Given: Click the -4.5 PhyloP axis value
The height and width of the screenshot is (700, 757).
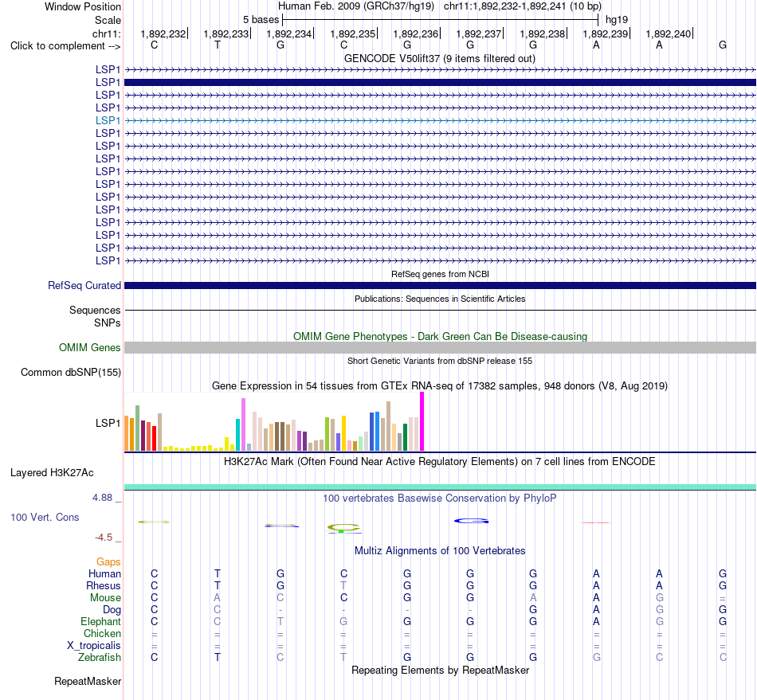Looking at the screenshot, I should [x=104, y=538].
